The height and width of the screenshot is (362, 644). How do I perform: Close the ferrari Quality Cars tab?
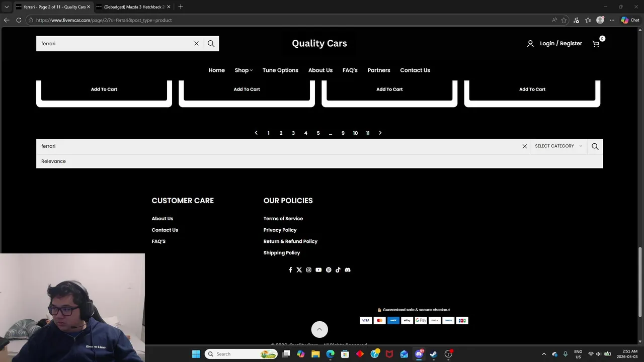click(89, 7)
